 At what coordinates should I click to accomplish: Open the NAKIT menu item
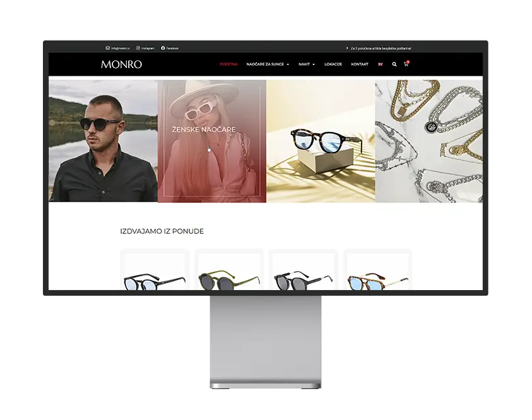pos(304,64)
